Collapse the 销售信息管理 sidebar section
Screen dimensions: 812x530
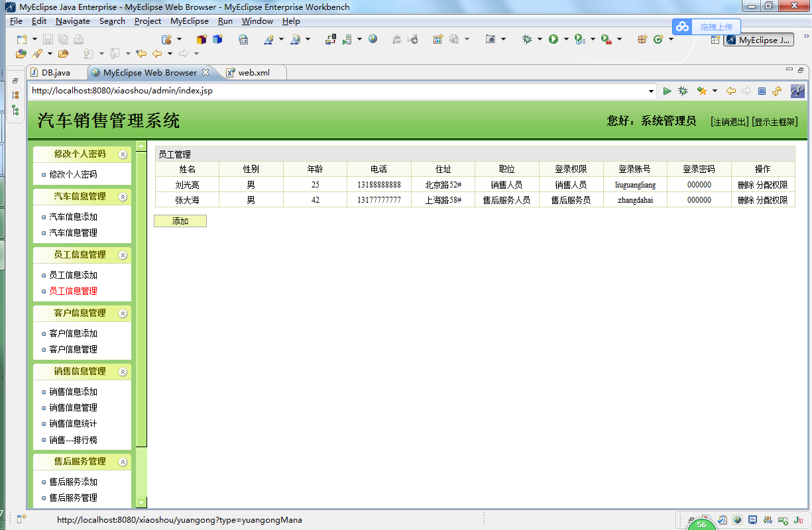(x=123, y=372)
